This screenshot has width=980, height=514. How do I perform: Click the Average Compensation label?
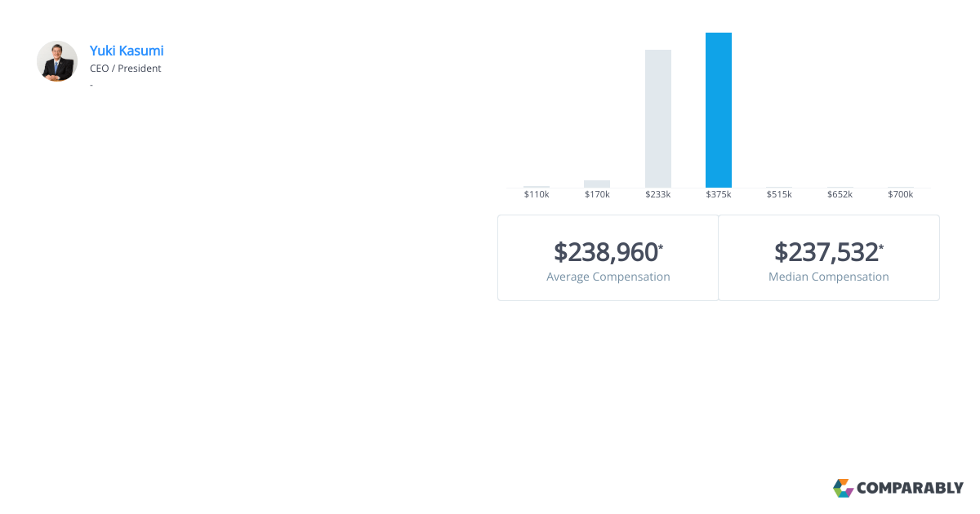point(608,277)
